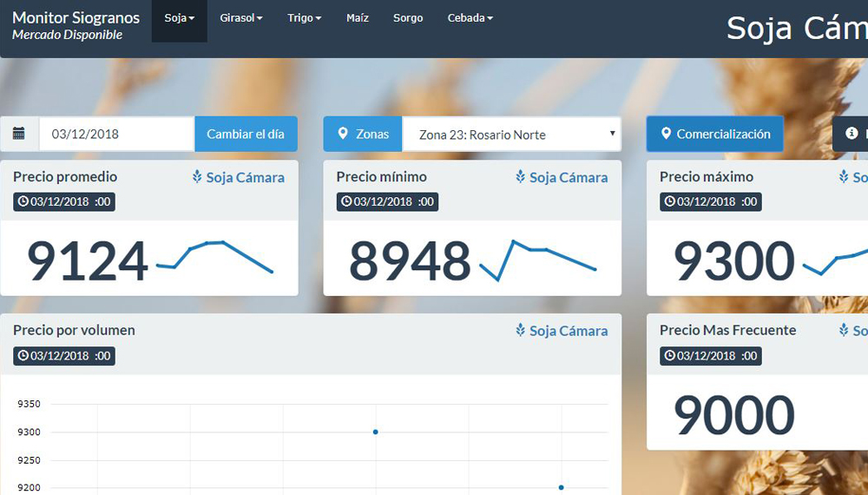Click the date input field showing 03/12/2018
Viewport: 868px width, 495px height.
[116, 135]
